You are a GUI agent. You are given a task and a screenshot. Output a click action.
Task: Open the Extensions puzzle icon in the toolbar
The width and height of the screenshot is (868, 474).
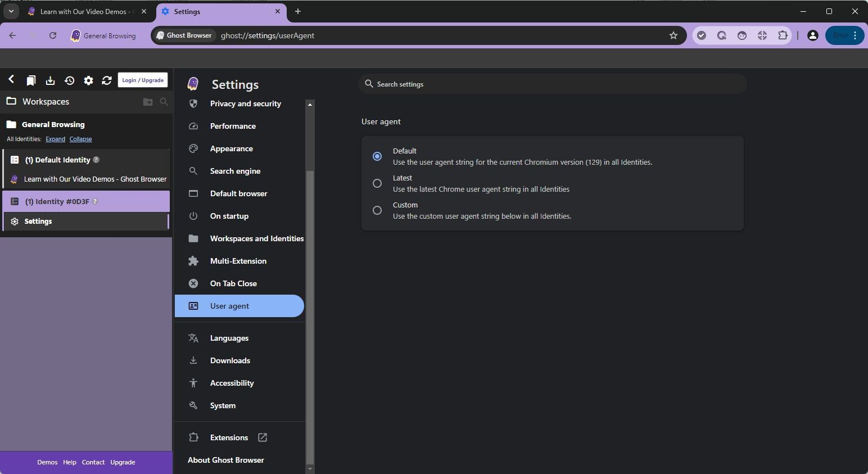(x=783, y=35)
